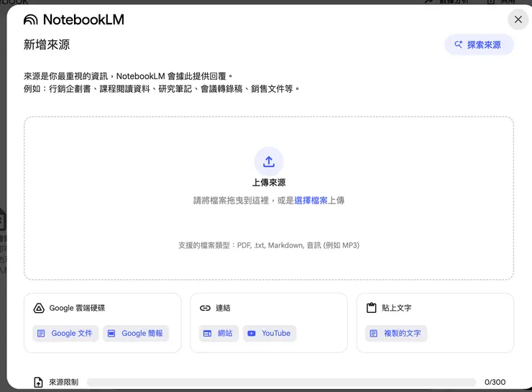Viewport: 532px width, 392px height.
Task: Click the 上傳來源 heading text
Action: tap(269, 183)
